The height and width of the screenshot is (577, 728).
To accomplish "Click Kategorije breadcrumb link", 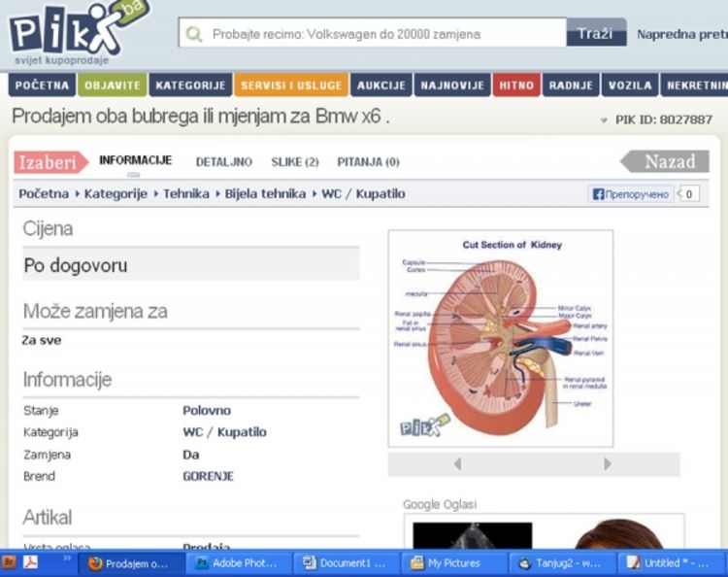I will (x=116, y=193).
